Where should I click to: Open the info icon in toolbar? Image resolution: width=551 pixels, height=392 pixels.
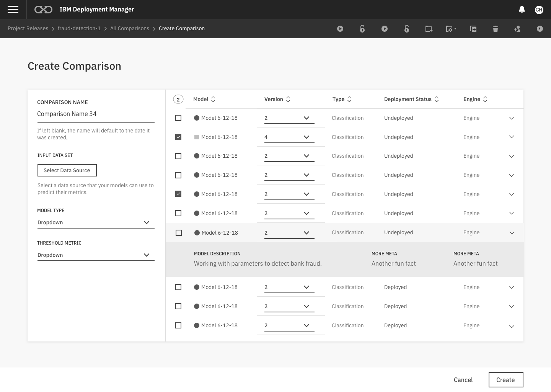coord(540,29)
